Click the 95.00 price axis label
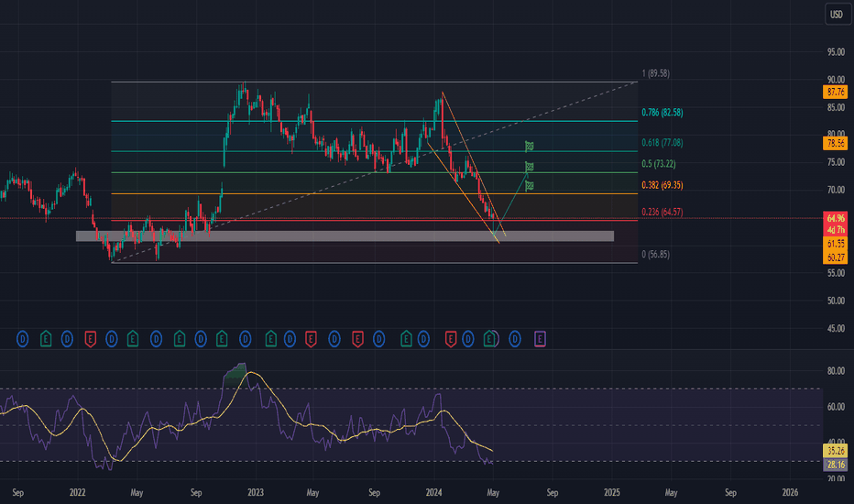This screenshot has height=504, width=854. [x=836, y=52]
